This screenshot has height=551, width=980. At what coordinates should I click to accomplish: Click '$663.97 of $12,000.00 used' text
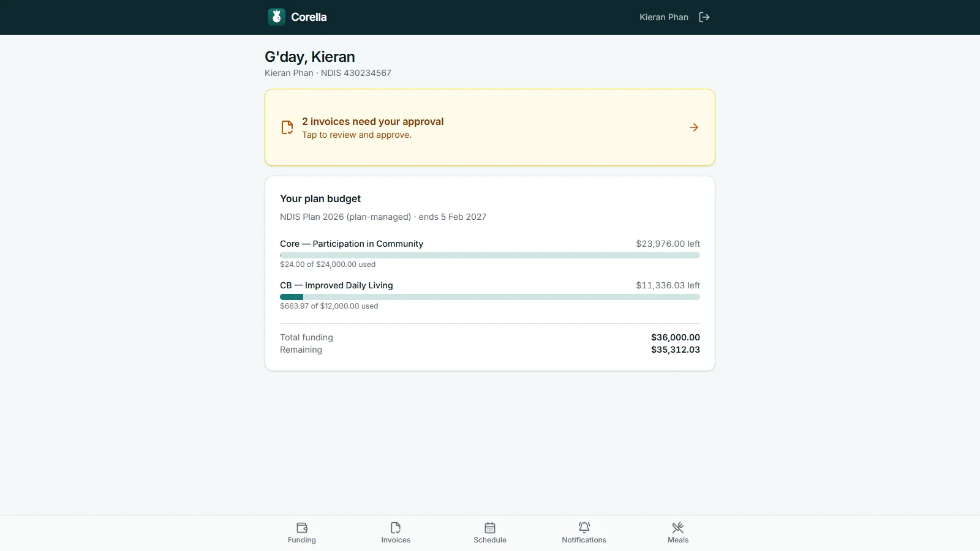329,306
